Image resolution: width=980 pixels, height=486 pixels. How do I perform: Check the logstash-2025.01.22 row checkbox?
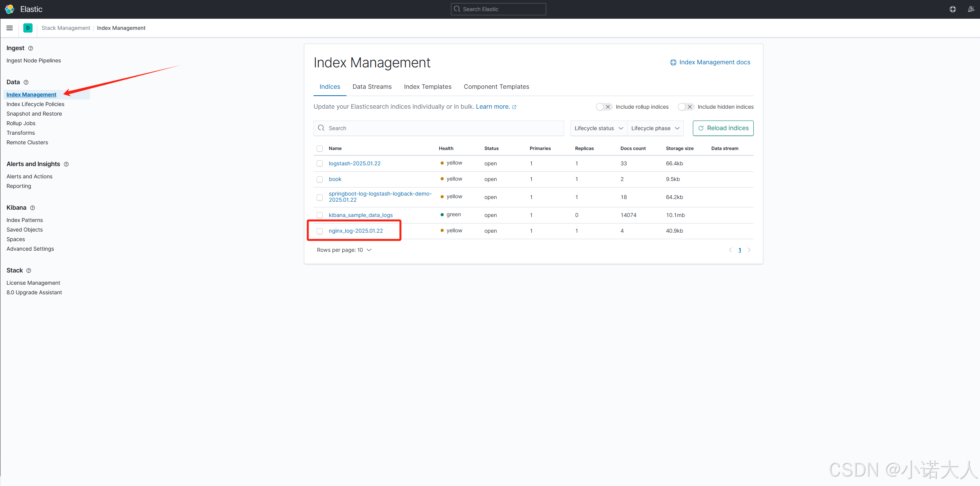pyautogui.click(x=320, y=163)
